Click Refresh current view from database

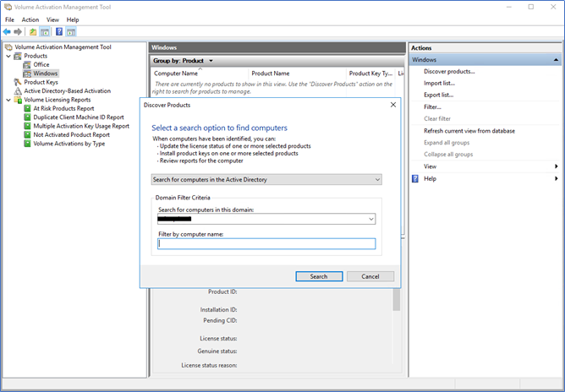[x=469, y=131]
